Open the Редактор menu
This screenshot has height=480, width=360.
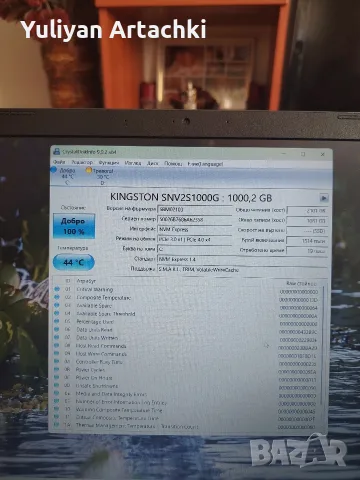pos(82,162)
